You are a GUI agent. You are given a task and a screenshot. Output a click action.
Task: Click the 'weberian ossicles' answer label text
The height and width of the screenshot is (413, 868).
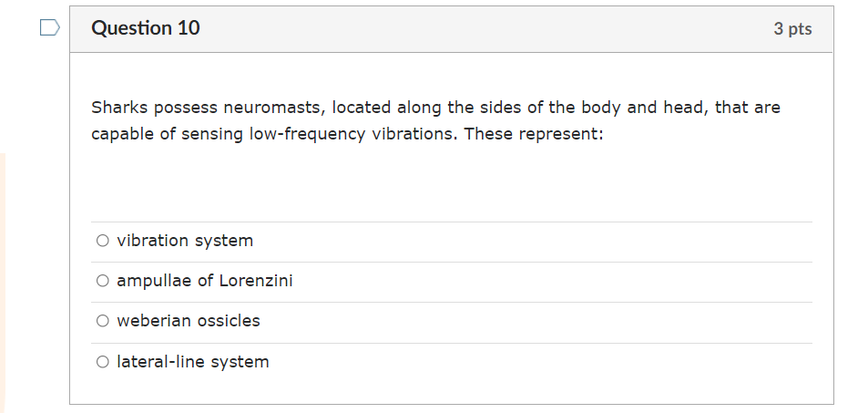189,321
